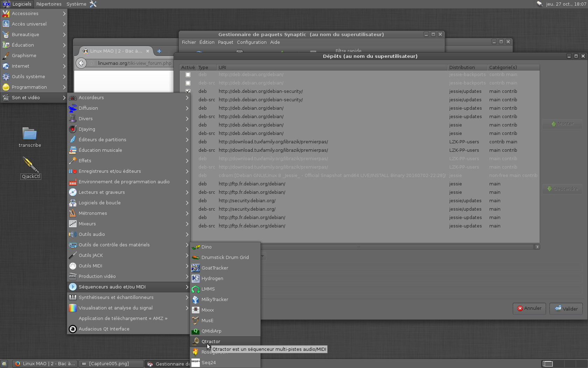
Task: Click the Valider button in Dépôts dialog
Action: [x=566, y=308]
